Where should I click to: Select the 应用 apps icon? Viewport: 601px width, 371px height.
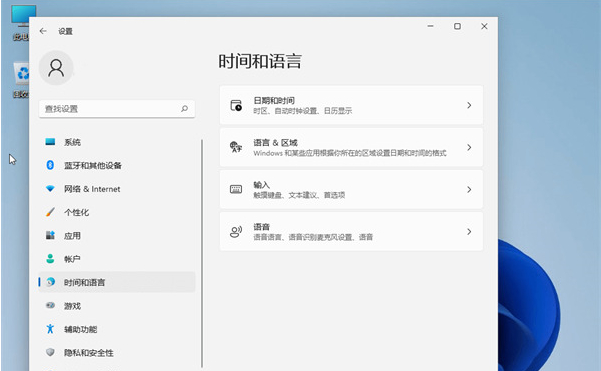[x=50, y=235]
